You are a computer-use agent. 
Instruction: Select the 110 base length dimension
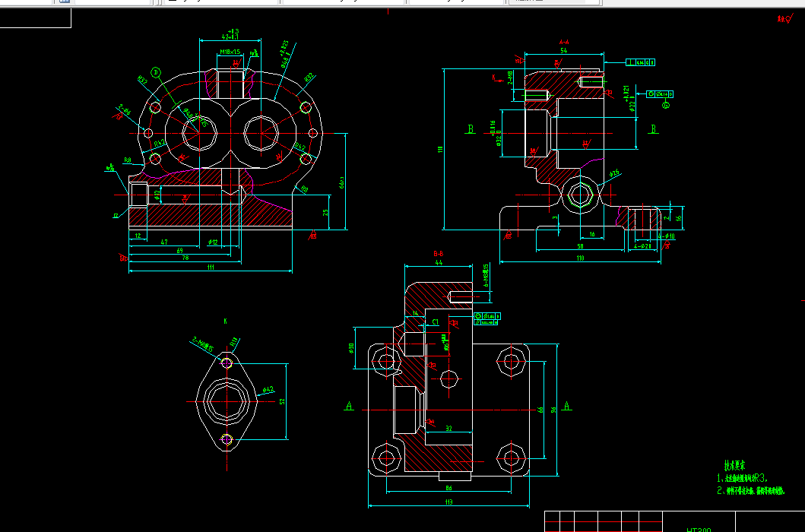pyautogui.click(x=580, y=258)
